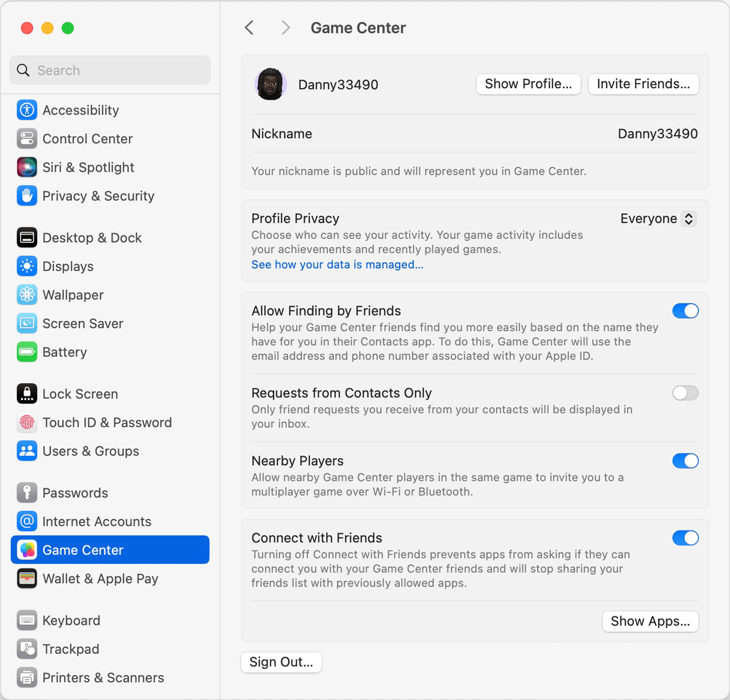The height and width of the screenshot is (700, 730).
Task: Select Internet Accounts label
Action: (97, 522)
